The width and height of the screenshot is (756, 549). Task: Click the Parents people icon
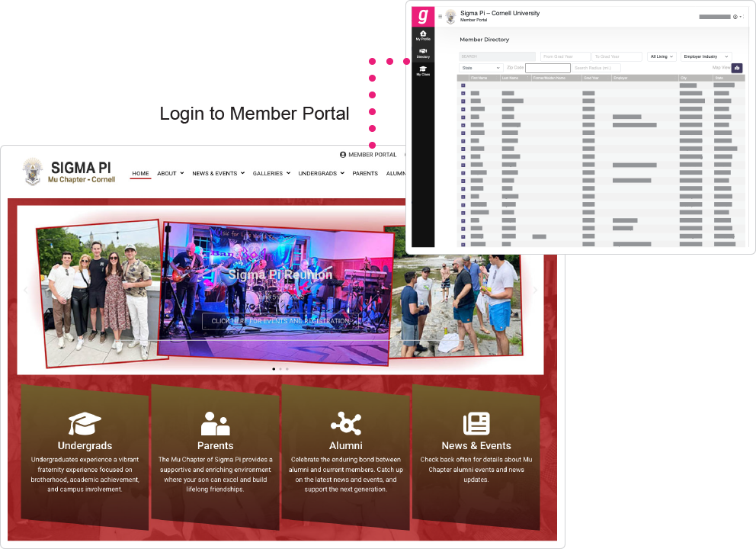(216, 424)
